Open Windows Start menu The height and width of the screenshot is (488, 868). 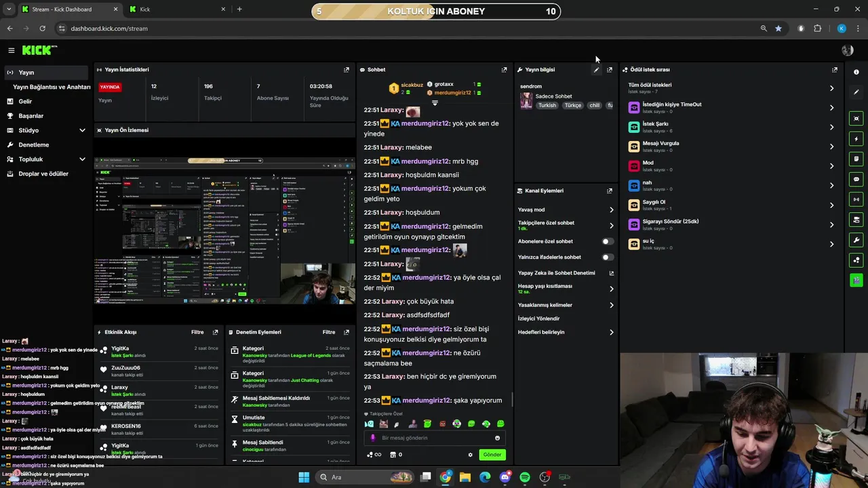[x=304, y=477]
